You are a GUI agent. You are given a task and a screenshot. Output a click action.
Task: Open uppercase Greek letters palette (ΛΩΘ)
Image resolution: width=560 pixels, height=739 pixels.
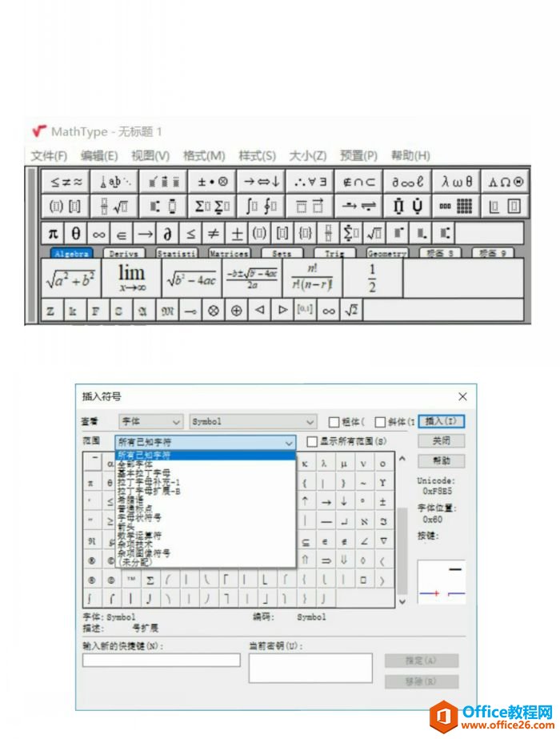[506, 182]
